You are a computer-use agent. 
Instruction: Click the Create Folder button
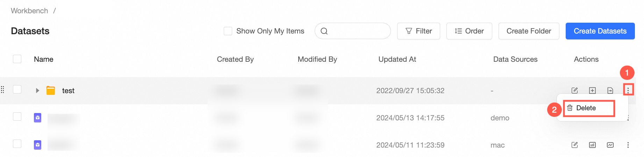[529, 31]
